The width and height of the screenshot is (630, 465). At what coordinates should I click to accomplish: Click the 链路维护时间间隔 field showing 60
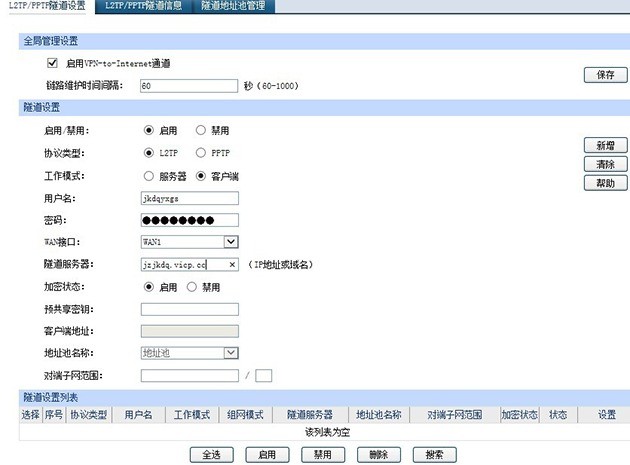click(189, 86)
